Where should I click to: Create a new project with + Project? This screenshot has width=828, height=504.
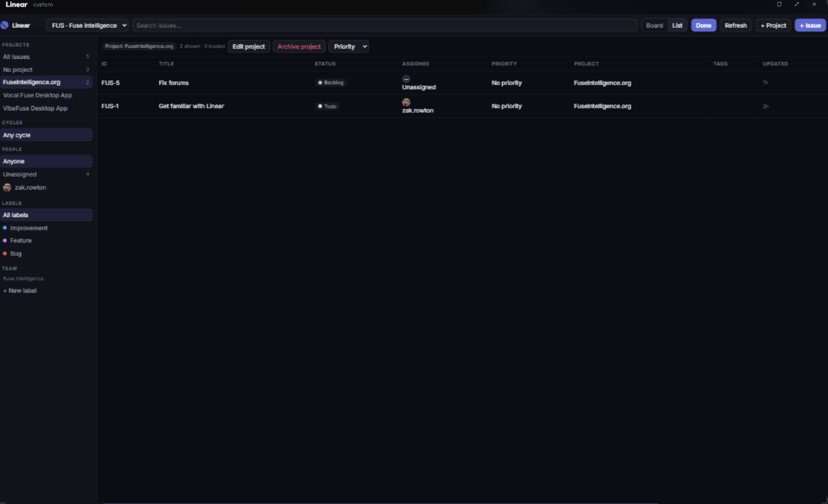point(773,25)
